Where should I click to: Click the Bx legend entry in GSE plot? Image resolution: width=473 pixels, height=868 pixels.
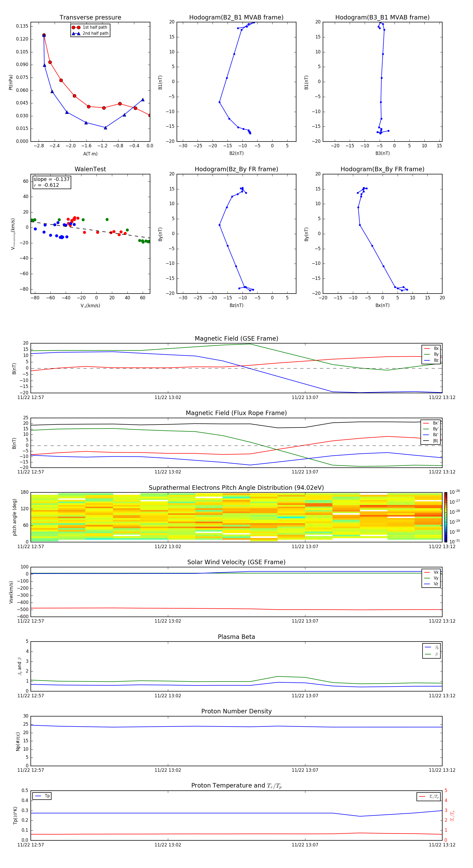click(x=431, y=349)
